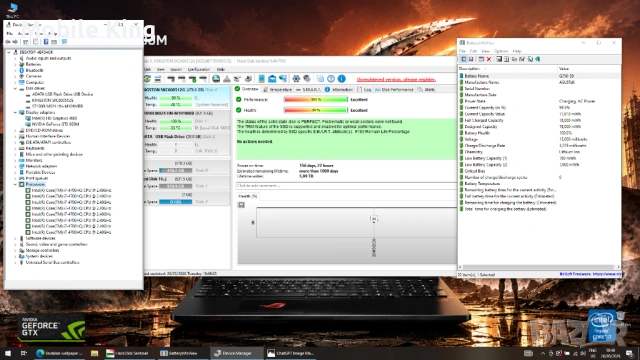Open the configuration gear icon in Hard Disk Sentinel
This screenshot has height=360, width=640.
point(296,78)
